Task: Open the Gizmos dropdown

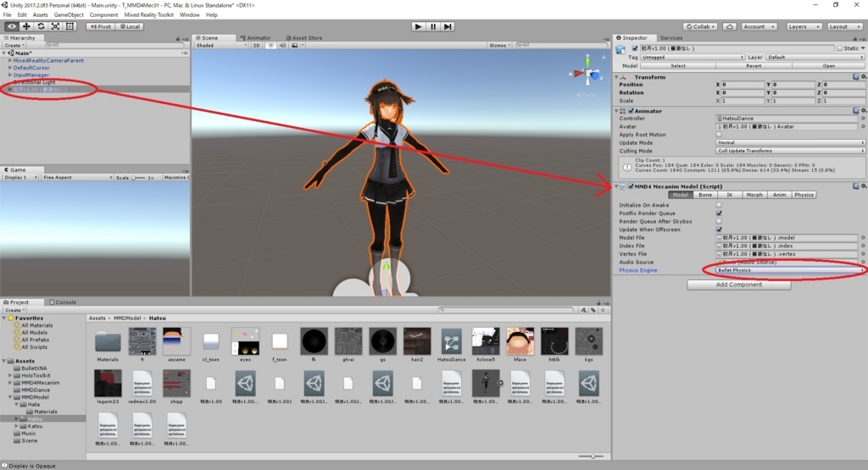Action: (x=500, y=46)
